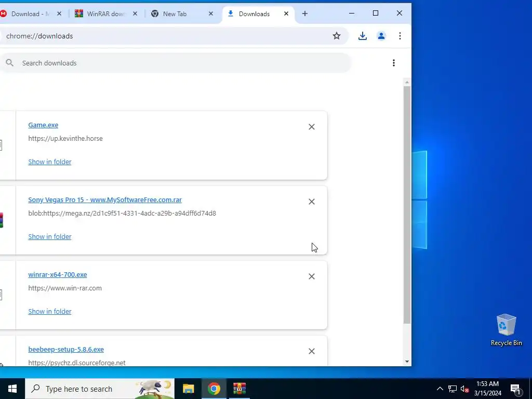Open the Sony Vegas Pro 15 rar link
Image resolution: width=532 pixels, height=399 pixels.
pyautogui.click(x=105, y=200)
